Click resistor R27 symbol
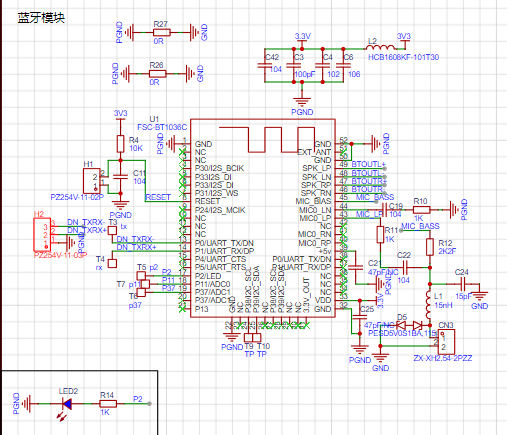The image size is (507, 435). tap(162, 33)
